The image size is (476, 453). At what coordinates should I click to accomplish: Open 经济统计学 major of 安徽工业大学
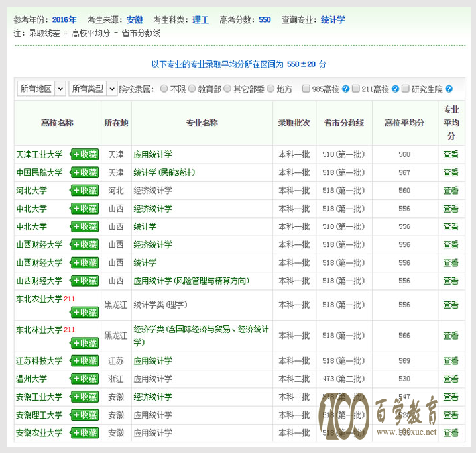[x=152, y=397]
